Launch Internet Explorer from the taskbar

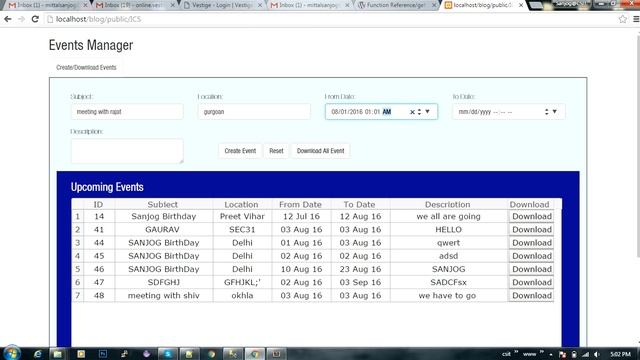click(38, 354)
